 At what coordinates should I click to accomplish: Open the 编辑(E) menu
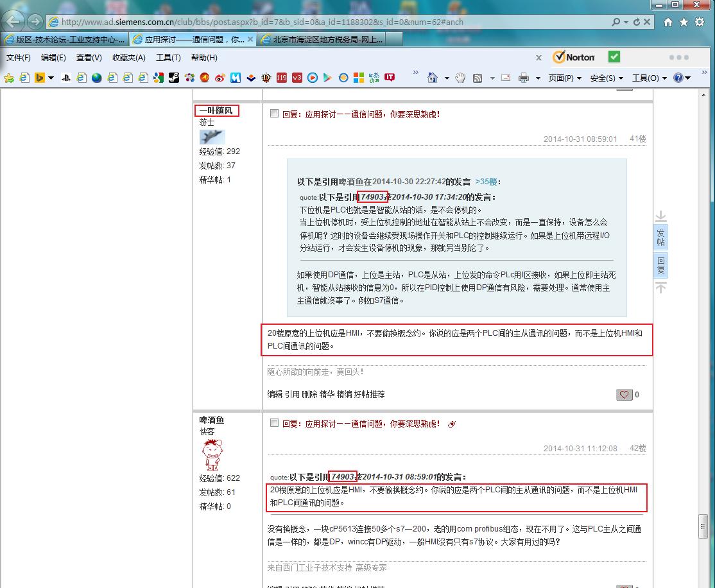click(53, 58)
